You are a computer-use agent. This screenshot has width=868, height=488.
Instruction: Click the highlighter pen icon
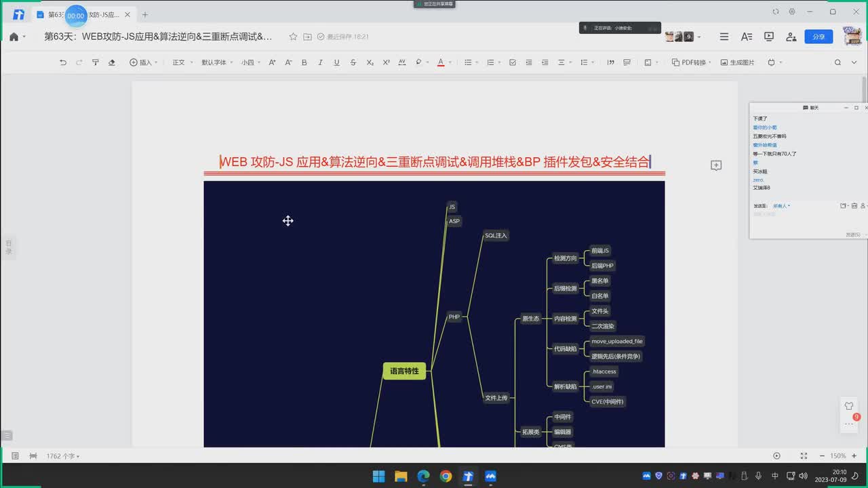[x=418, y=62]
